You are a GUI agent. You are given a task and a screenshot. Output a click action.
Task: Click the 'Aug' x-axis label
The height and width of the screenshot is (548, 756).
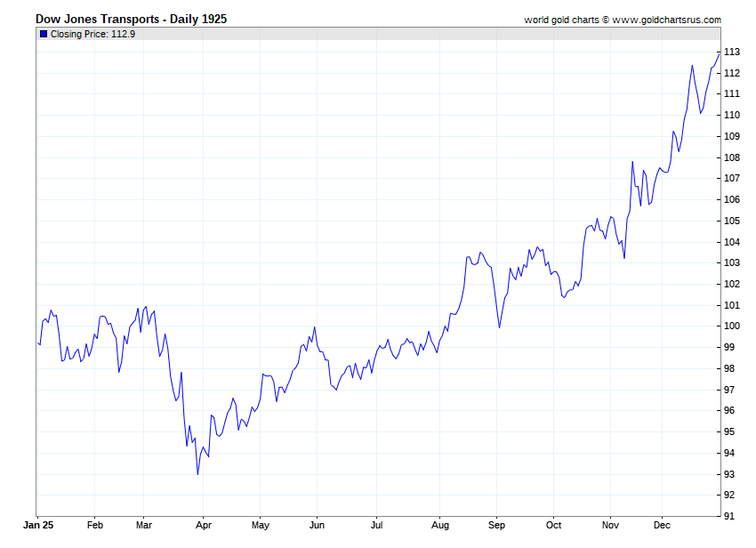tap(439, 526)
